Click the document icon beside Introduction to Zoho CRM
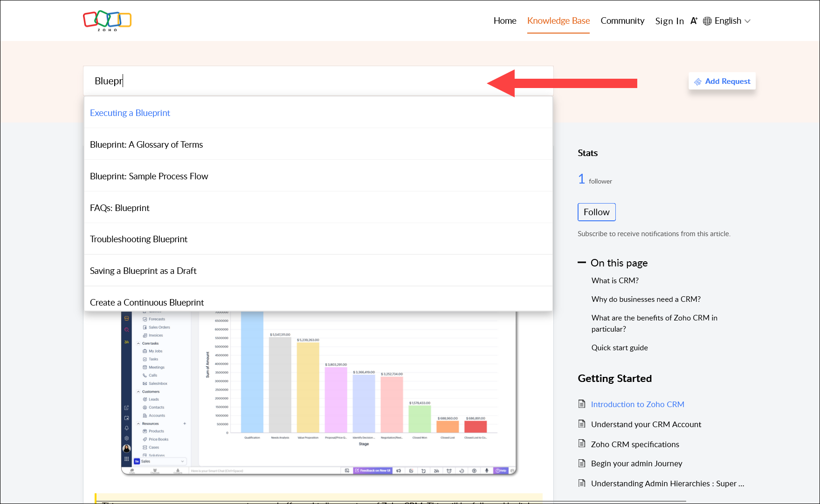This screenshot has width=820, height=504. [x=582, y=404]
